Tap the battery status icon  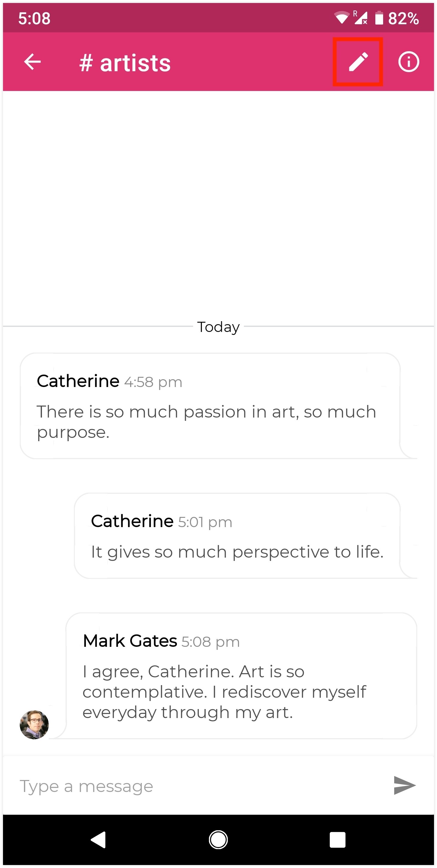[379, 18]
